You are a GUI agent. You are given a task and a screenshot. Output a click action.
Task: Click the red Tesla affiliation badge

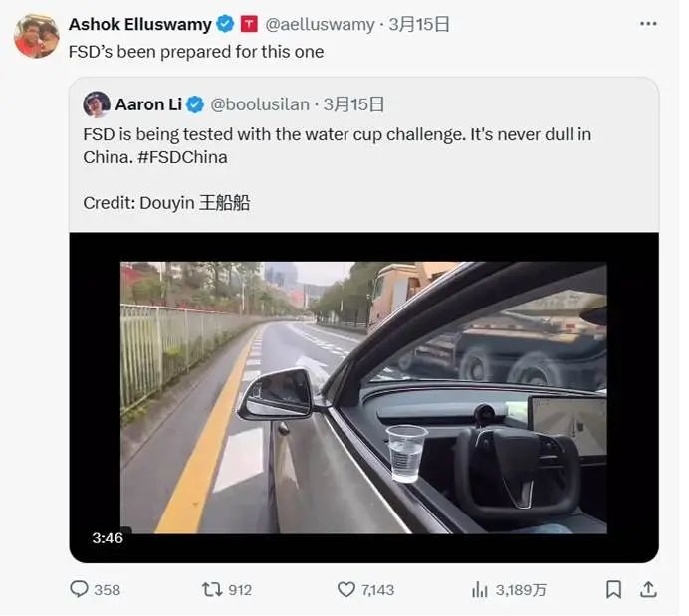coord(249,24)
